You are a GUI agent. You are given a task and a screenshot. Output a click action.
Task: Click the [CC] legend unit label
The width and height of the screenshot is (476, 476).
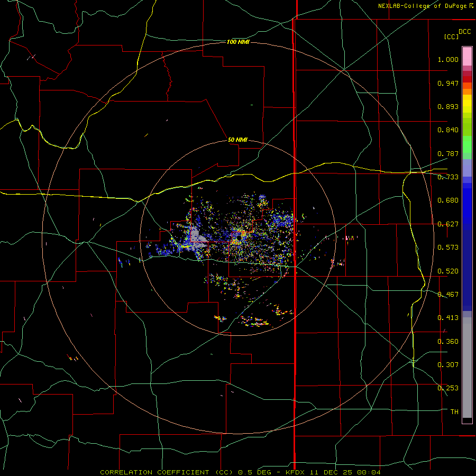[x=451, y=36]
